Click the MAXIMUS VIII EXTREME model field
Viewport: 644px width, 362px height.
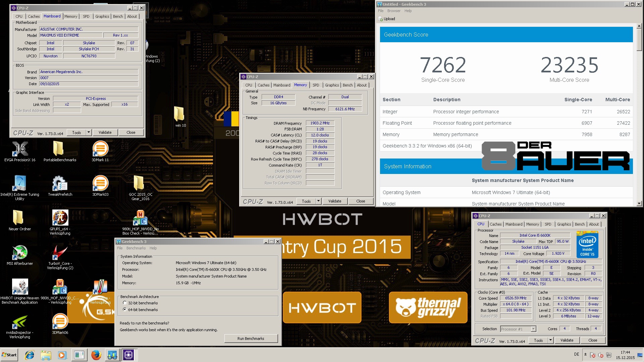(x=70, y=35)
